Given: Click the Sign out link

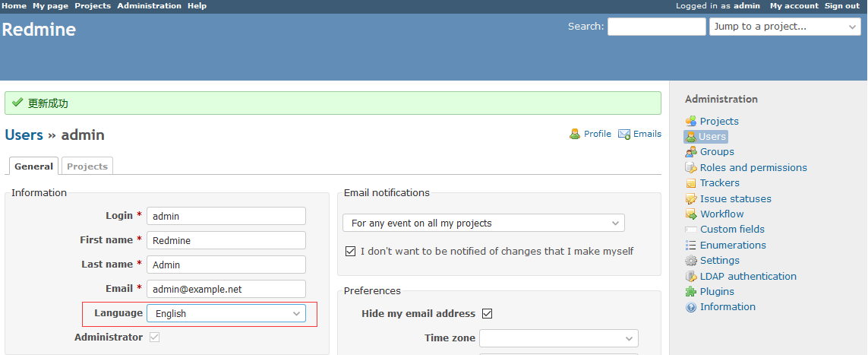Looking at the screenshot, I should pyautogui.click(x=842, y=6).
